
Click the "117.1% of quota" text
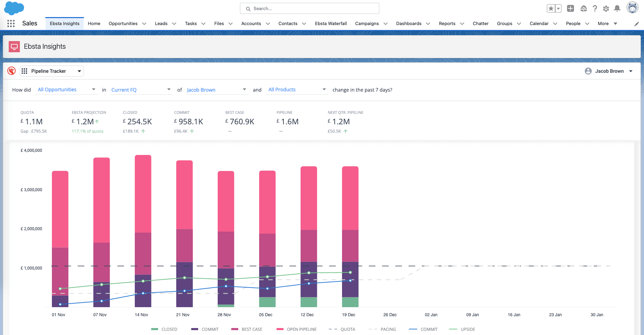pos(87,131)
